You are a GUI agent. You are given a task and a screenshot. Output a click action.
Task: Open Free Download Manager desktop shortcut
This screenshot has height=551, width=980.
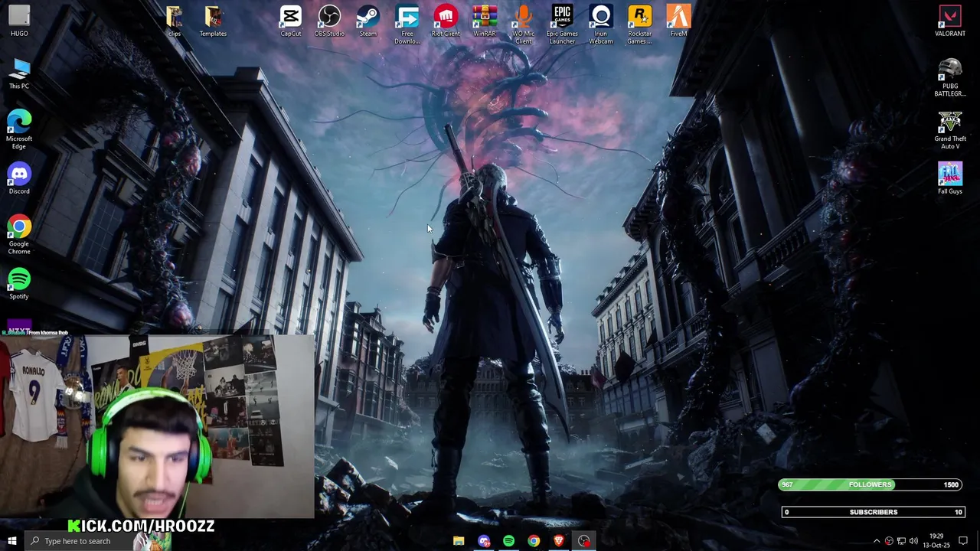[407, 24]
